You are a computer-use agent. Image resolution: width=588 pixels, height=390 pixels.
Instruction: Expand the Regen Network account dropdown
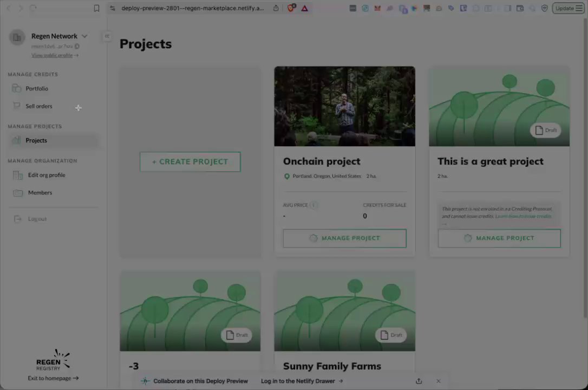(x=84, y=36)
